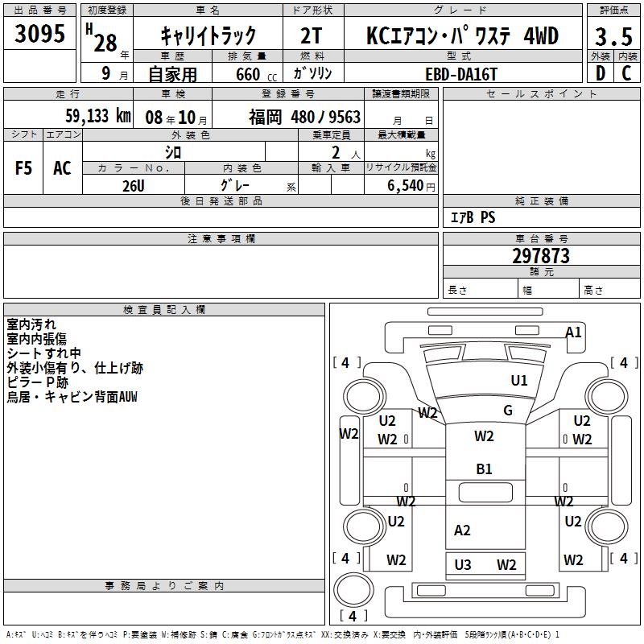
Task: Click the 純正装備 header
Action: coord(541,200)
